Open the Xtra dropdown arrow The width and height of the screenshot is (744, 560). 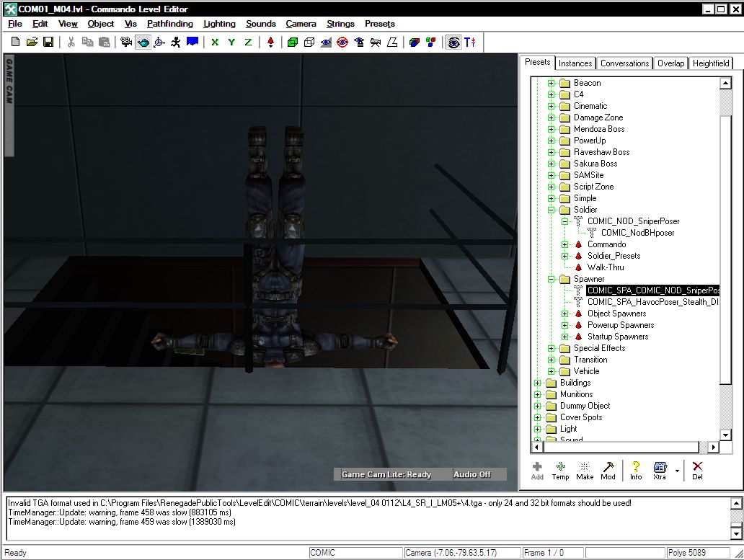(677, 470)
